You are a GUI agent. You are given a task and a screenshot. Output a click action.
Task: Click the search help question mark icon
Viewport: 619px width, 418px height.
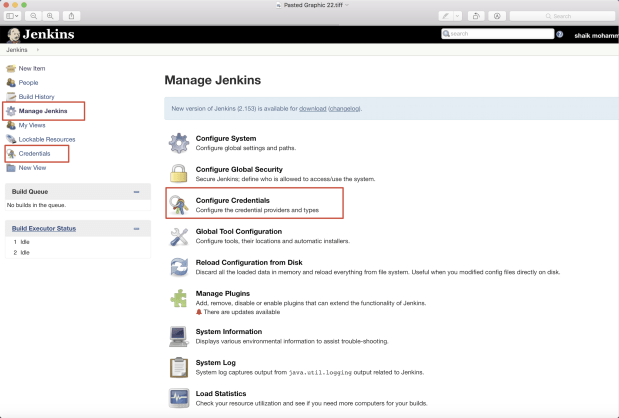(x=559, y=34)
